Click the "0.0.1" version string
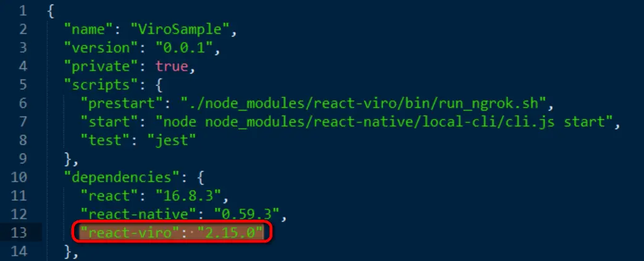Viewport: 644px width, 261px height. [184, 48]
